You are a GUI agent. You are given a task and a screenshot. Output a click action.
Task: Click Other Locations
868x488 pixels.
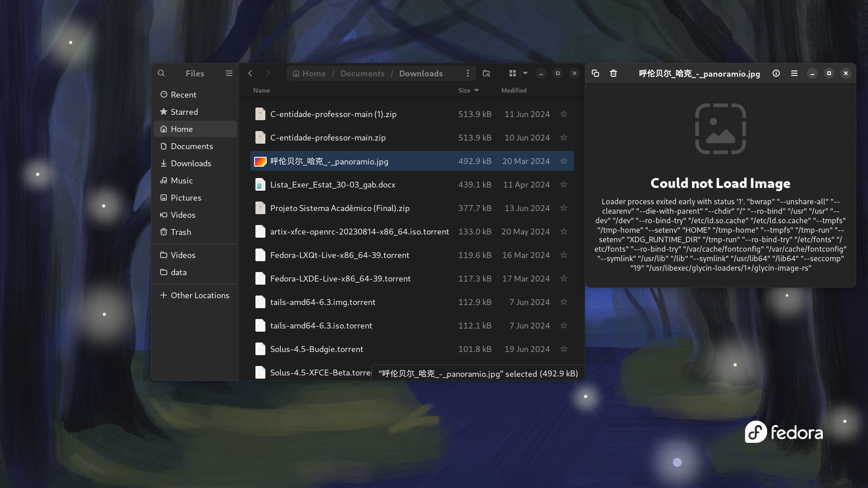(199, 296)
